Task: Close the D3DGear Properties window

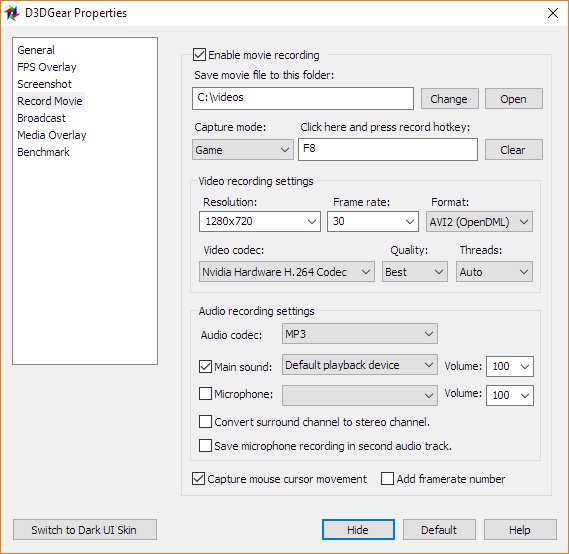Action: pos(552,13)
